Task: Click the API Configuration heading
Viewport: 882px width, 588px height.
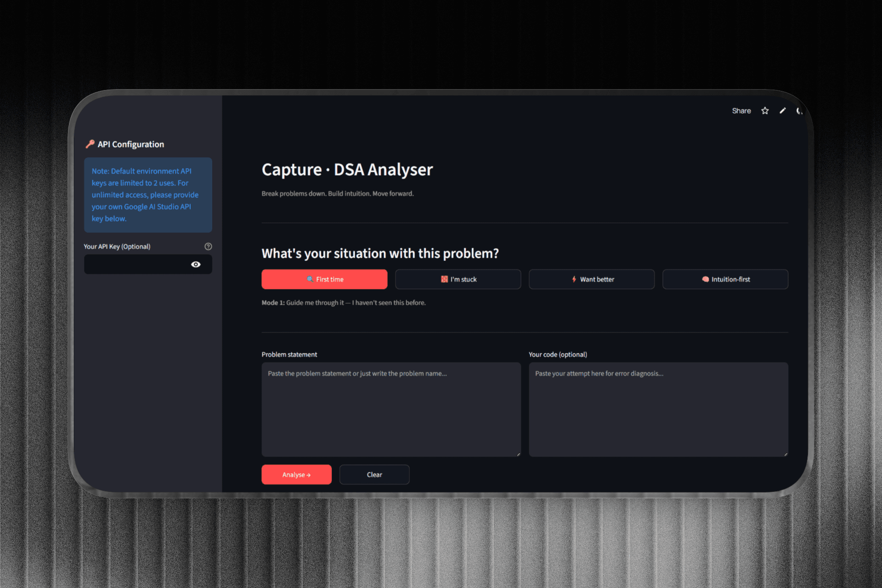Action: pyautogui.click(x=125, y=144)
